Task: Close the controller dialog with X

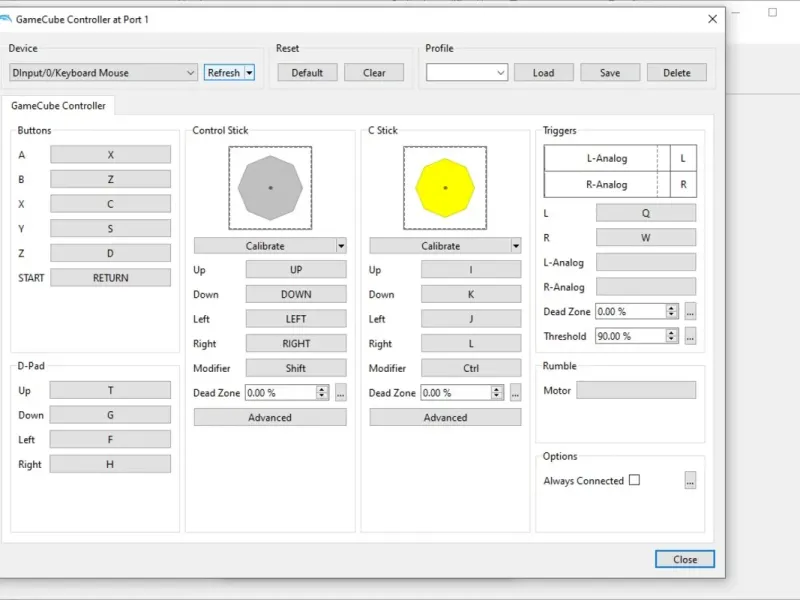Action: pos(712,19)
